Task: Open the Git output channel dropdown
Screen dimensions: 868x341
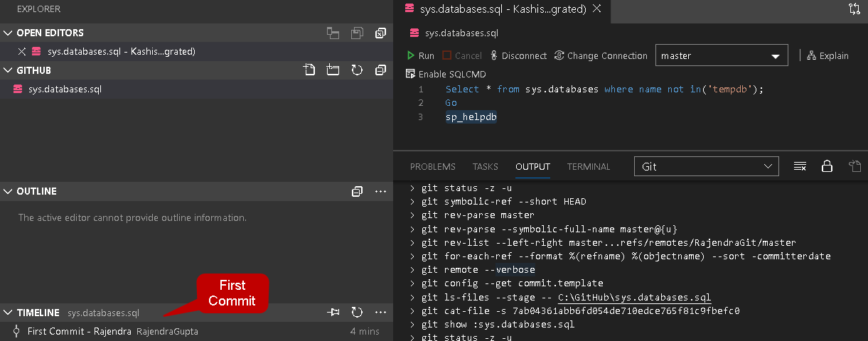Action: (706, 166)
